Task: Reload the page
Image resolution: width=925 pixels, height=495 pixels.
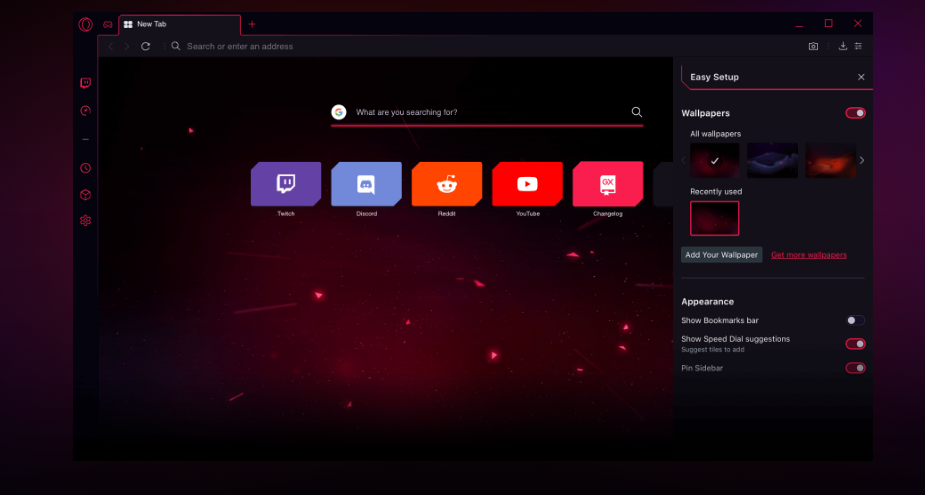Action: (145, 46)
